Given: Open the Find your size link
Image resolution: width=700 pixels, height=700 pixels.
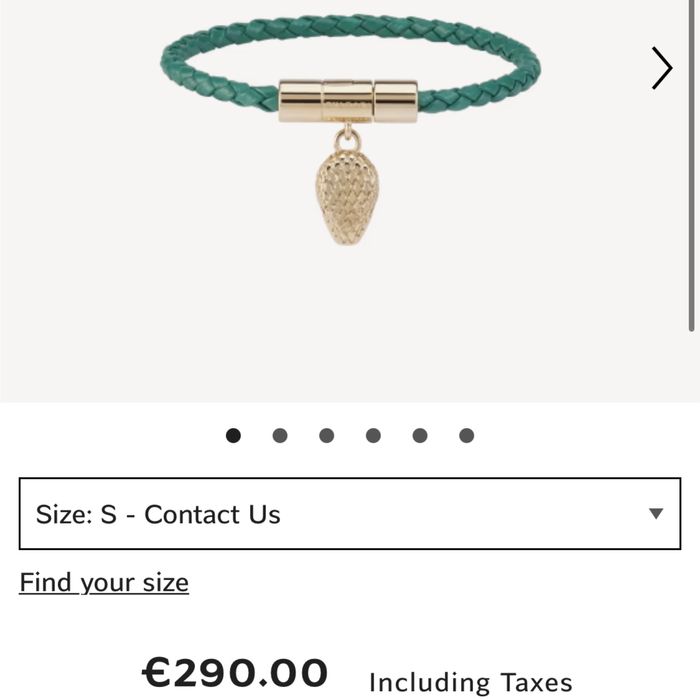Looking at the screenshot, I should tap(104, 583).
